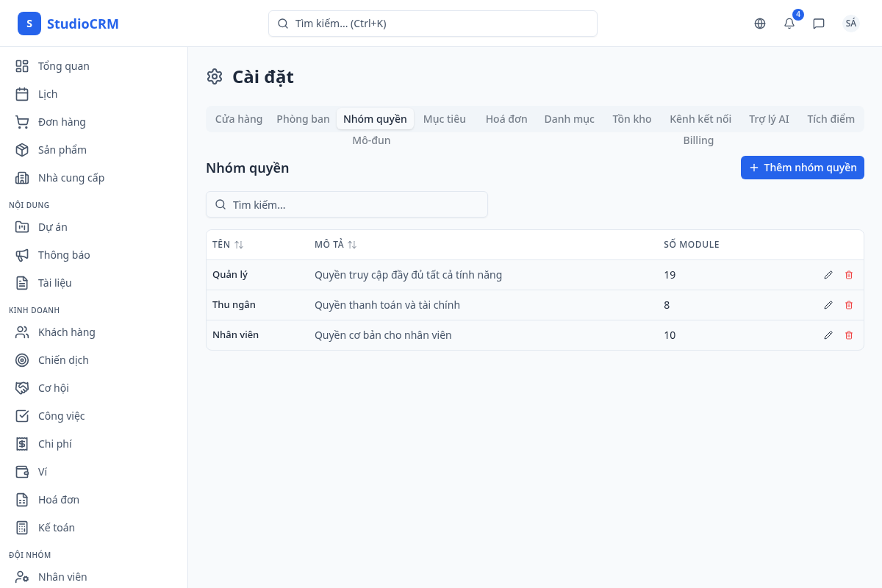Open the Tồn kho tab

pos(631,119)
